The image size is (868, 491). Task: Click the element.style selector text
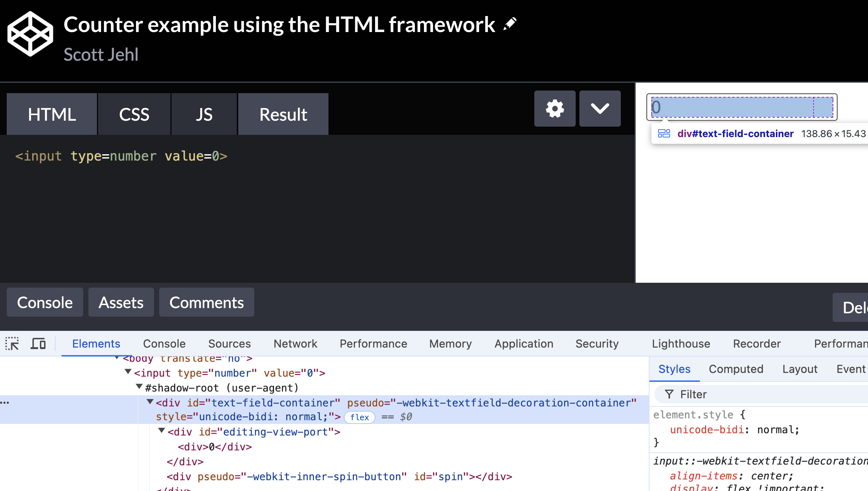tap(693, 415)
